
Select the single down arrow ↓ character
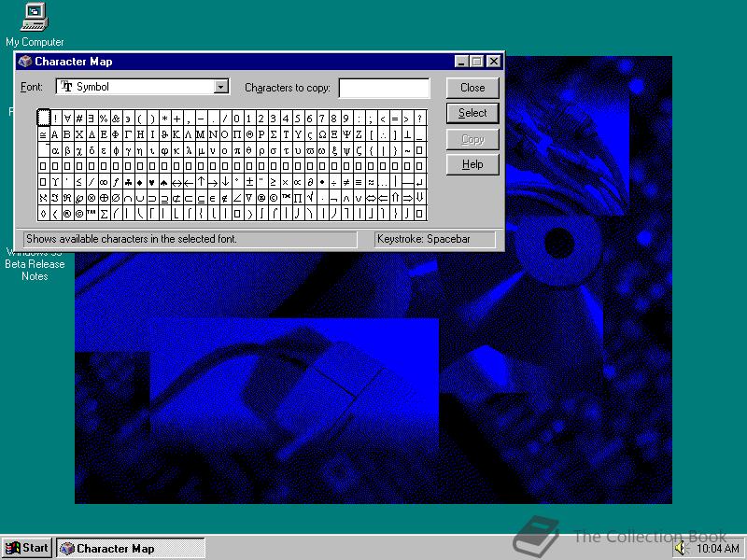click(225, 181)
